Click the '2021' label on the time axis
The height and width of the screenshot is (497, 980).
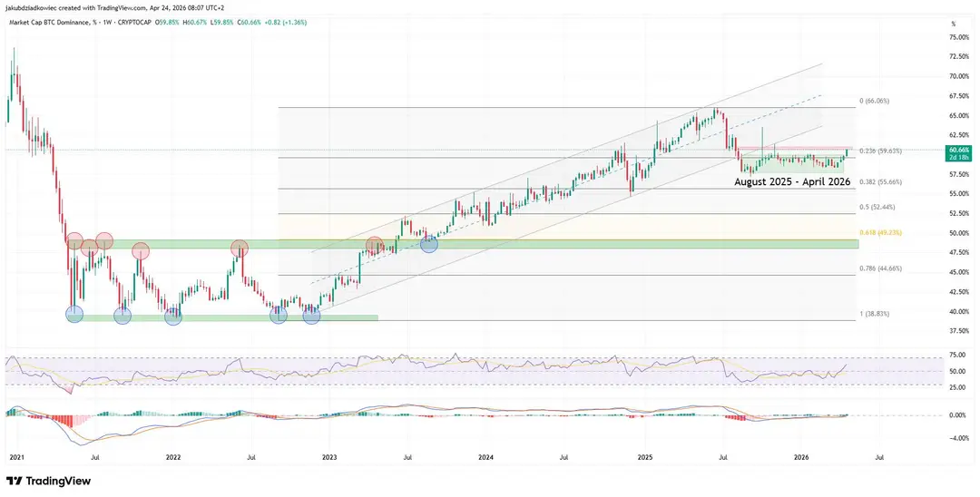click(15, 458)
